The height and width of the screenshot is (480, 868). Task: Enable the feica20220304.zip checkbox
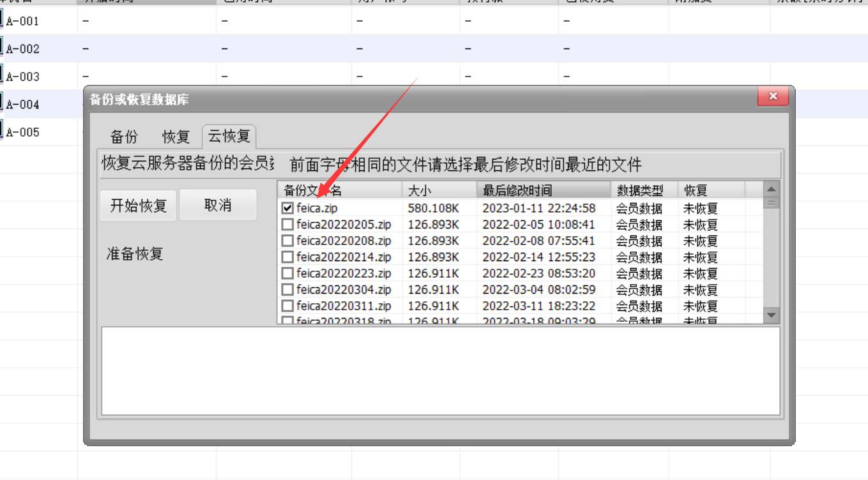coord(287,290)
